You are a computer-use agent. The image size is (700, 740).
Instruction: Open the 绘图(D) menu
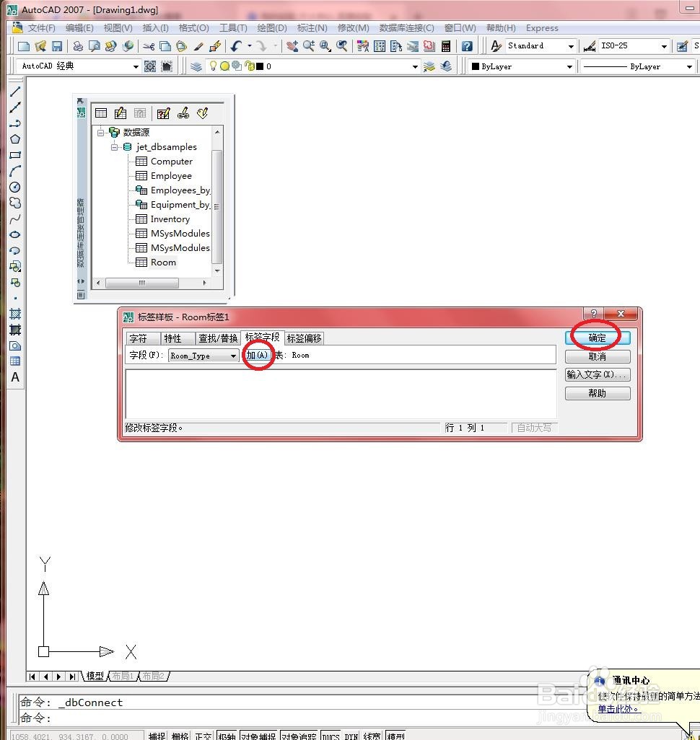coord(271,28)
